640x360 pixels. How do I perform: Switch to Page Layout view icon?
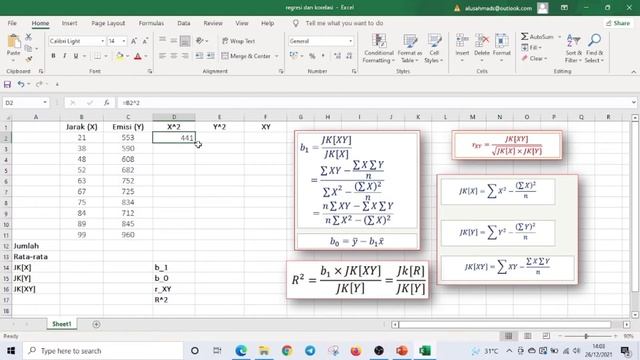tap(528, 336)
